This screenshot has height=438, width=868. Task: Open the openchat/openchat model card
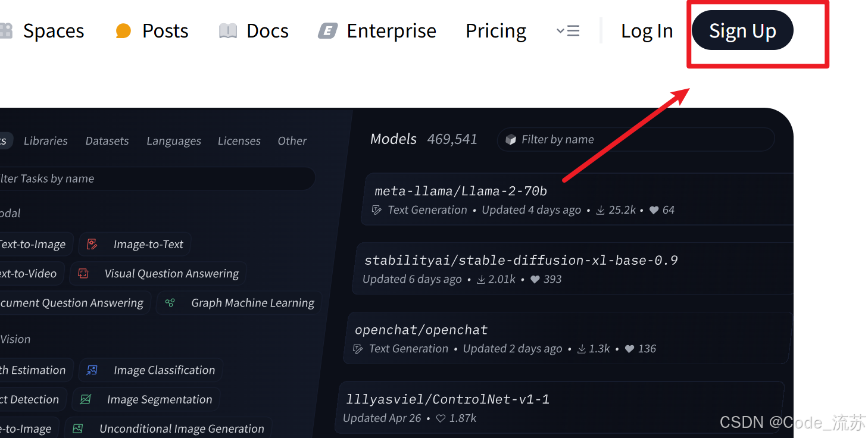coord(568,338)
